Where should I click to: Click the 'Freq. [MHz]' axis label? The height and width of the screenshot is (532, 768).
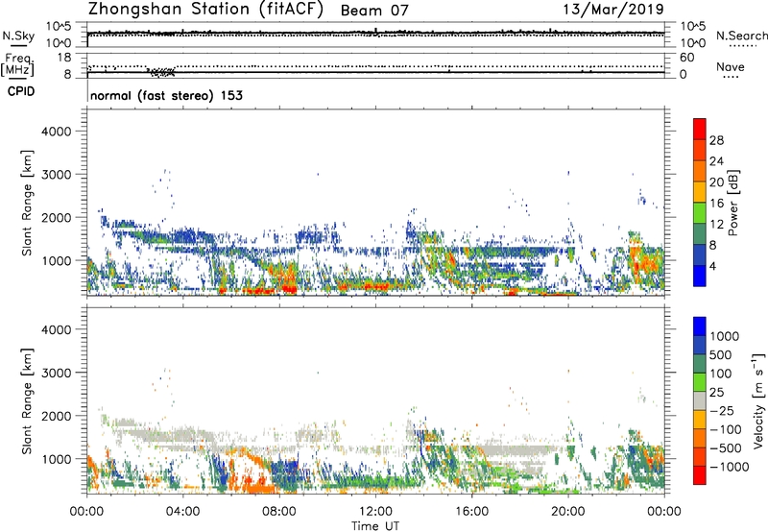[18, 65]
